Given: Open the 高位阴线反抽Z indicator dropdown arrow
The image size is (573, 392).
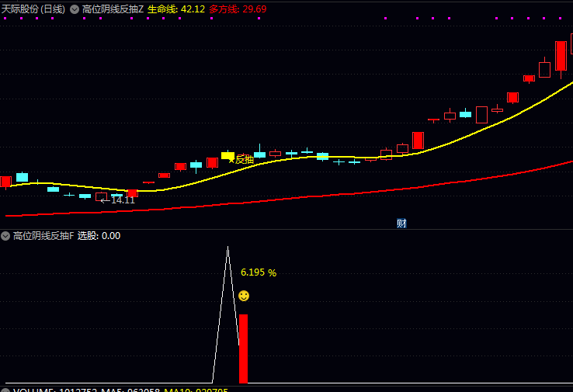Looking at the screenshot, I should [75, 9].
